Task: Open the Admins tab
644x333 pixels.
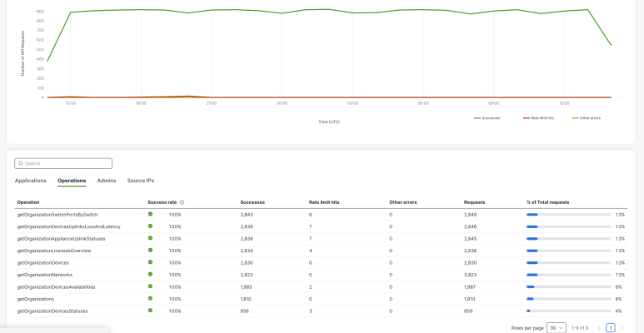Action: pos(107,181)
